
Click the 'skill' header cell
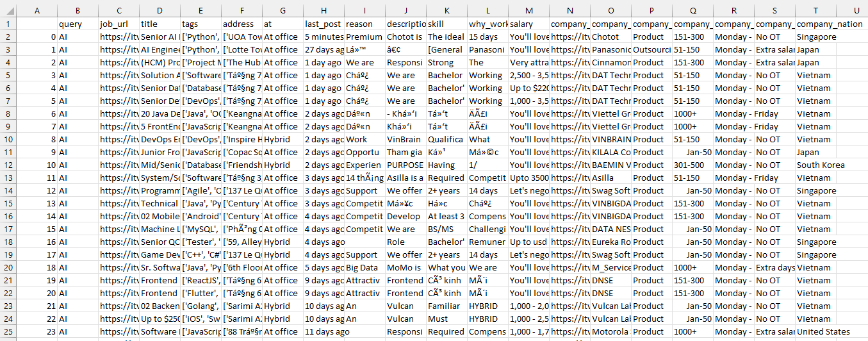pos(446,24)
